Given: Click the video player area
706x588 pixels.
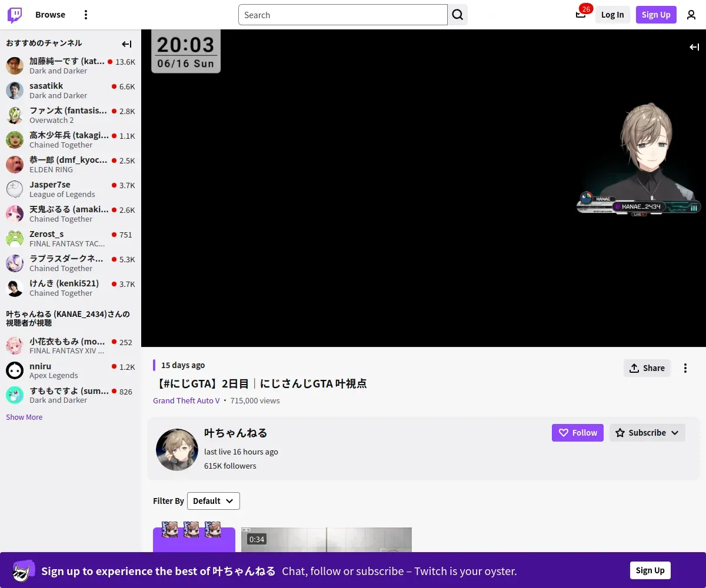Looking at the screenshot, I should pos(424,188).
